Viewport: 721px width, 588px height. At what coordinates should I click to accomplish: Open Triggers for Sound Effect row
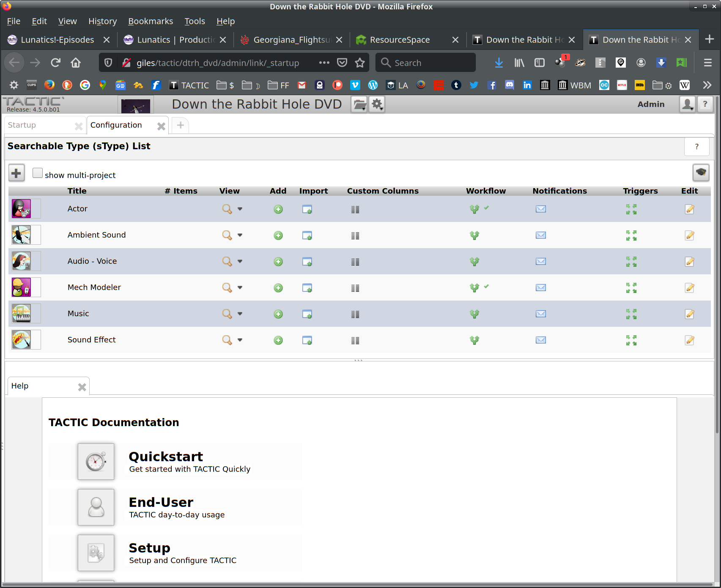click(631, 340)
